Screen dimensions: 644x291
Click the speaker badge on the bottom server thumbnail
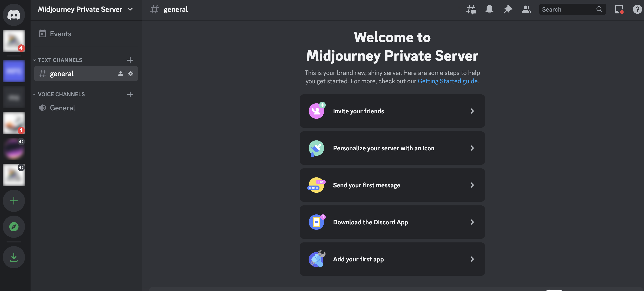21,168
